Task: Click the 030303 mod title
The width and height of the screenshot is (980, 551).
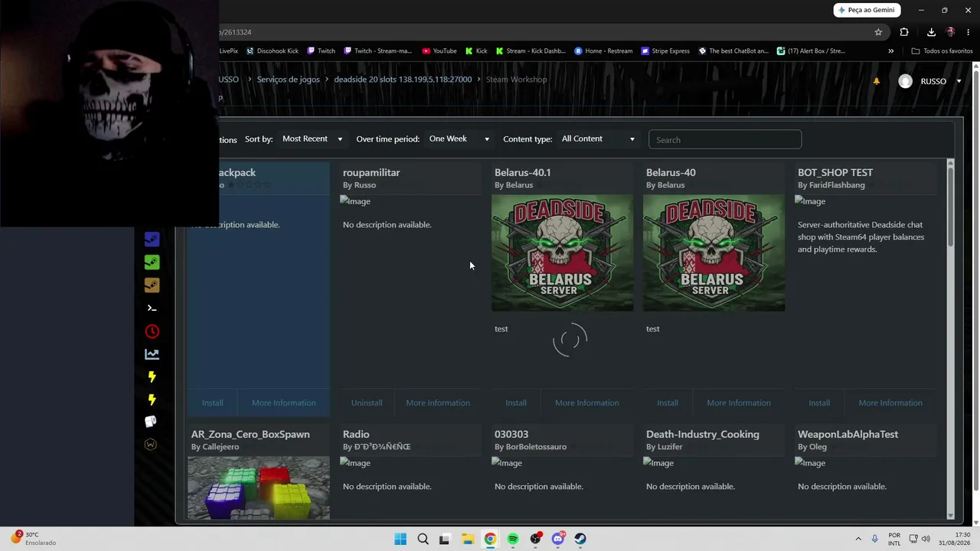Action: (511, 435)
